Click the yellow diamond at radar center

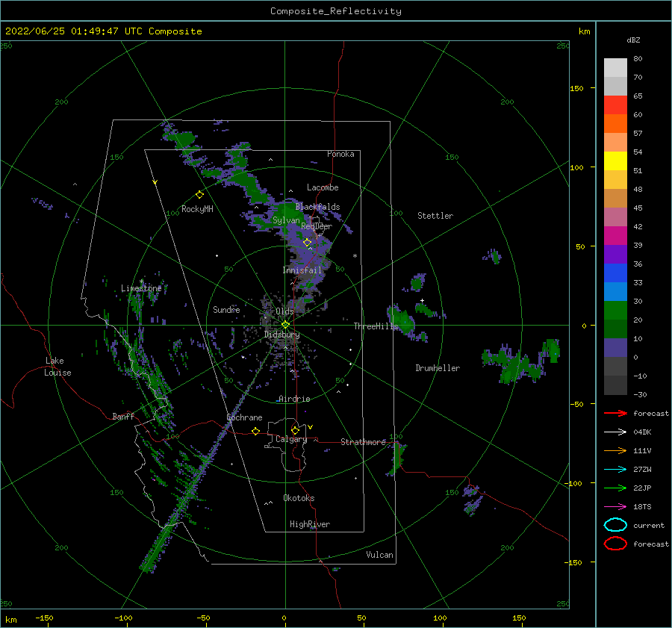(285, 325)
